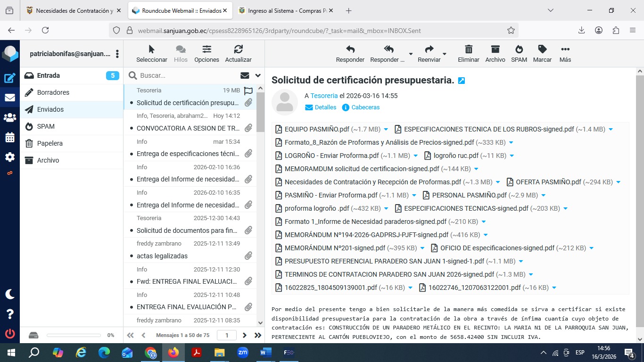Open dropdown for EQUIPO PASMIÑO.pdf attachment

tap(386, 129)
